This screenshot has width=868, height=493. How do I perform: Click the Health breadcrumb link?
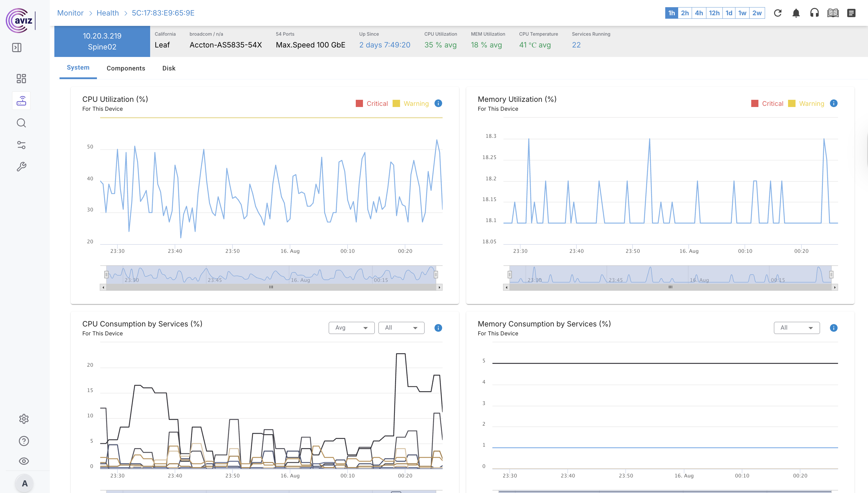107,13
